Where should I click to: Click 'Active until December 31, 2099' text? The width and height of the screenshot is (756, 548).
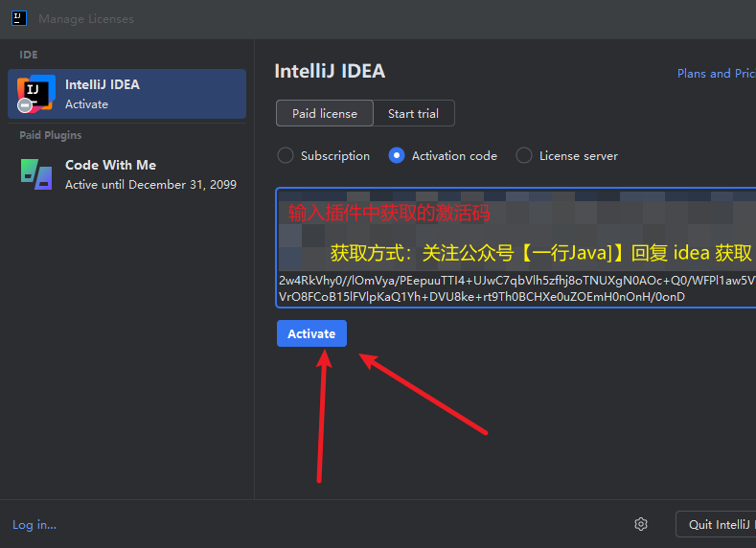(x=150, y=185)
